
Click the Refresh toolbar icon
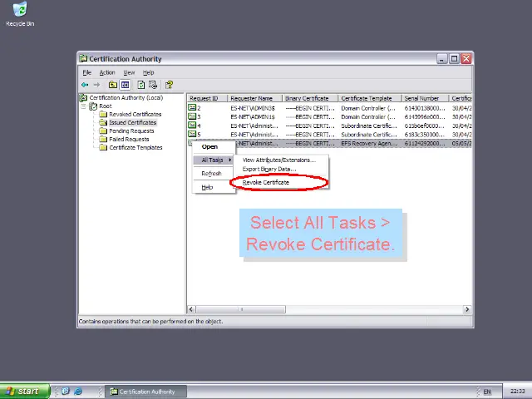141,85
